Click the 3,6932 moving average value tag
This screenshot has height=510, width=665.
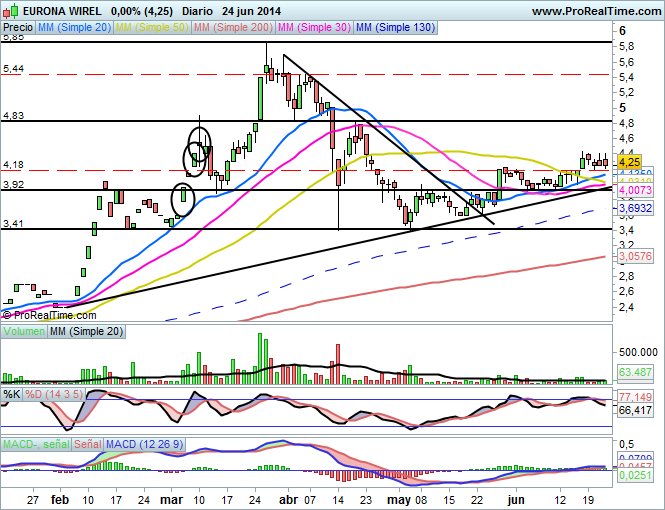coord(635,208)
